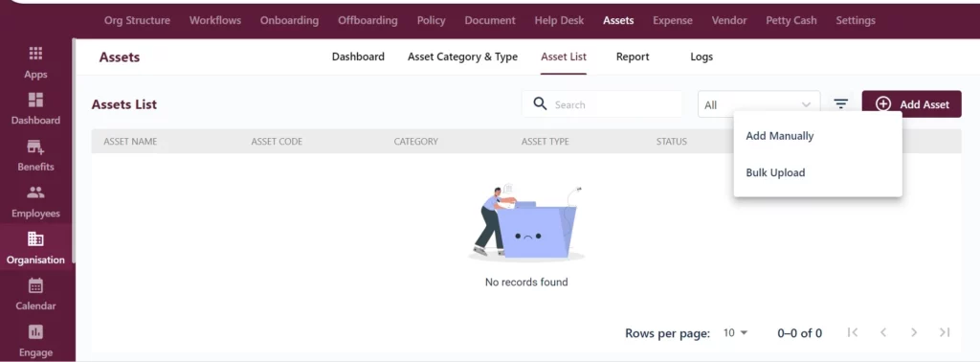Screen dimensions: 980x362
Task: Go to the next page arrow
Action: [914, 332]
